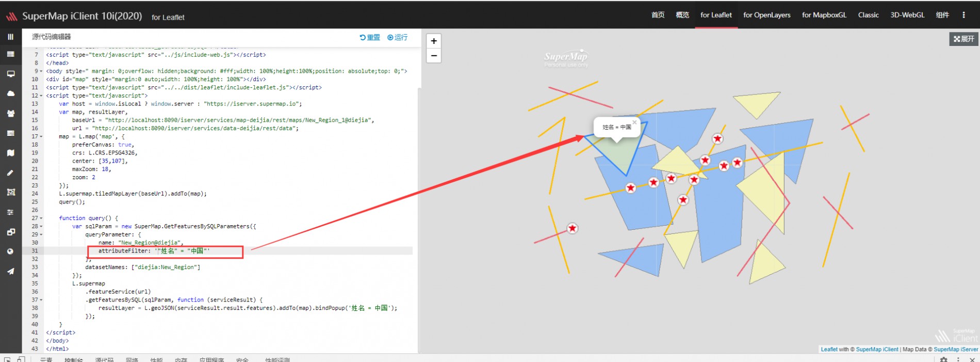Collapse the getFeaturesBySQL callback fold at line 37
The image size is (980, 362).
41,300
